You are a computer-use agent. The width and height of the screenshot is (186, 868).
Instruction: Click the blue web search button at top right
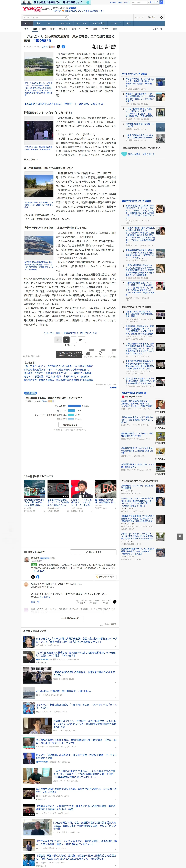point(161,2)
